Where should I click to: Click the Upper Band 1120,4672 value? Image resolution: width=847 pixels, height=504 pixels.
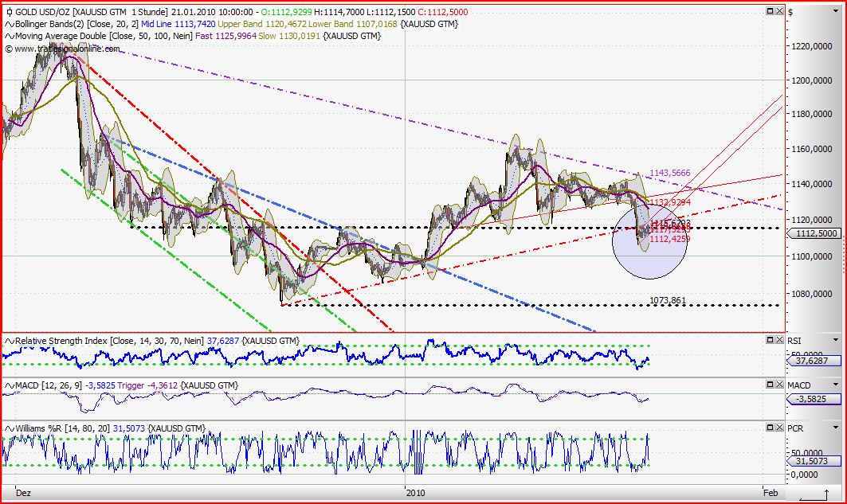tap(262, 24)
